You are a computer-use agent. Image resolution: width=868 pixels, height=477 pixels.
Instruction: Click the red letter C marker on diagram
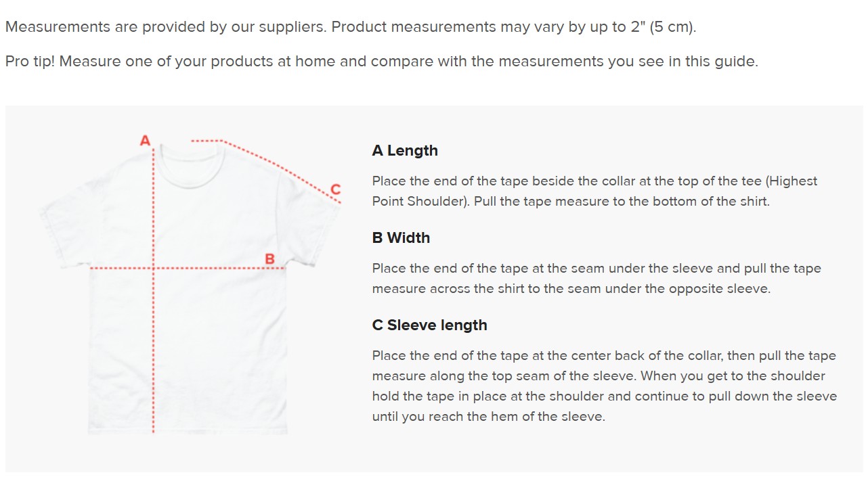[x=335, y=189]
